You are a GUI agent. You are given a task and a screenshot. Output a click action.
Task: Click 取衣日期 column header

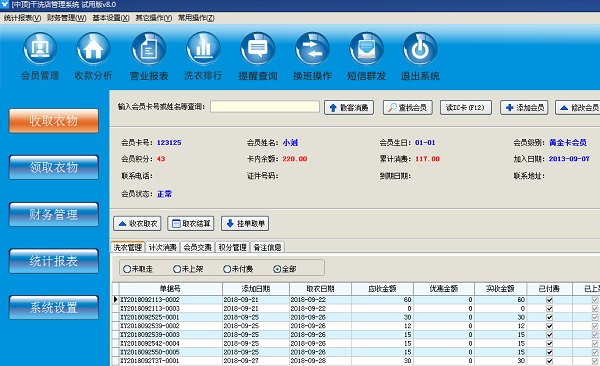coord(320,289)
